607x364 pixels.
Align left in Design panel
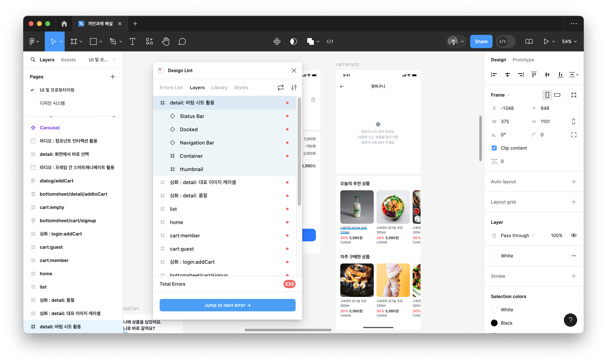click(x=494, y=75)
